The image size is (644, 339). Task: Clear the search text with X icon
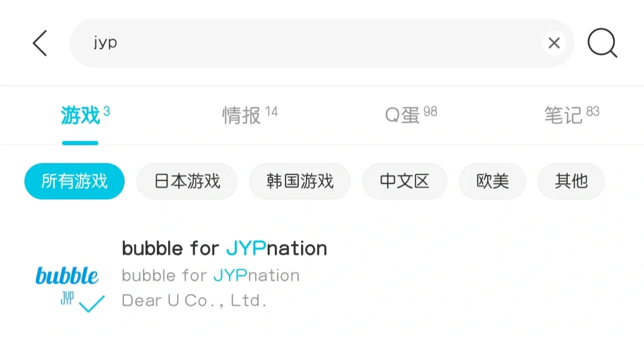pos(554,43)
